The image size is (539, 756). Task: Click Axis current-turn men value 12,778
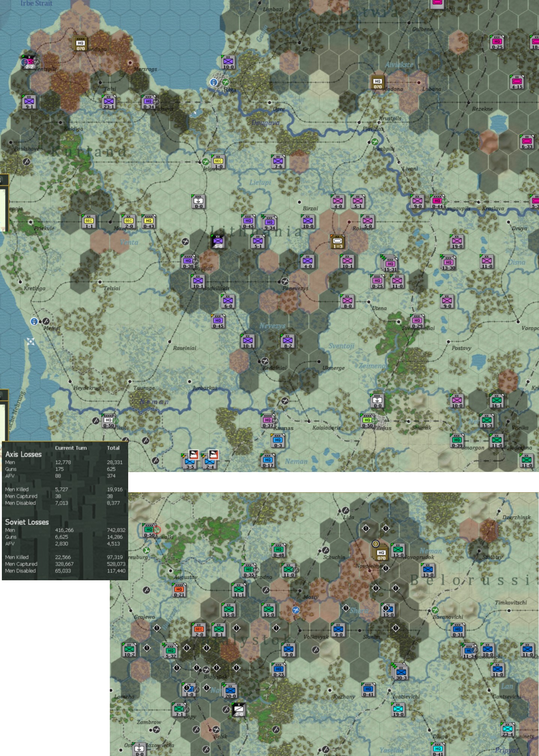point(63,462)
